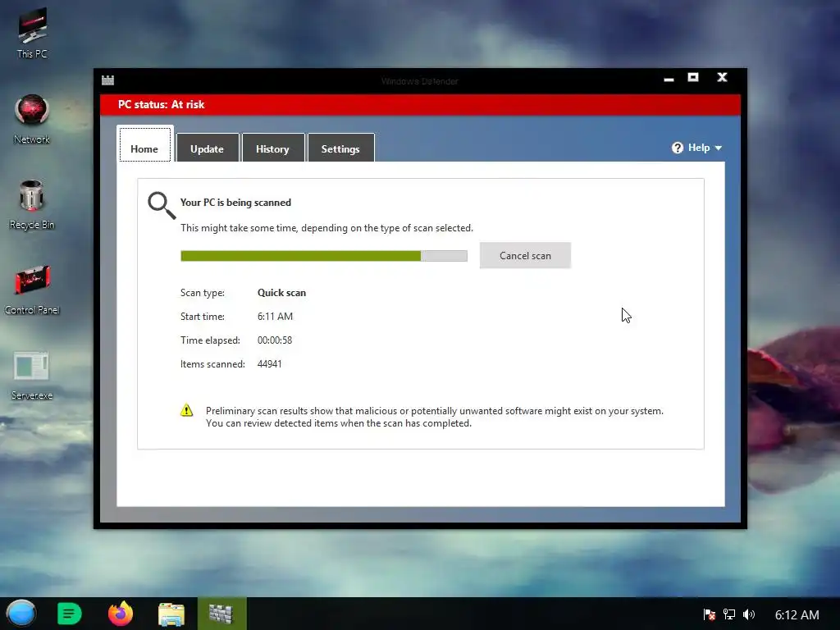The image size is (840, 630).
Task: Open File Explorer from the taskbar
Action: click(x=171, y=614)
